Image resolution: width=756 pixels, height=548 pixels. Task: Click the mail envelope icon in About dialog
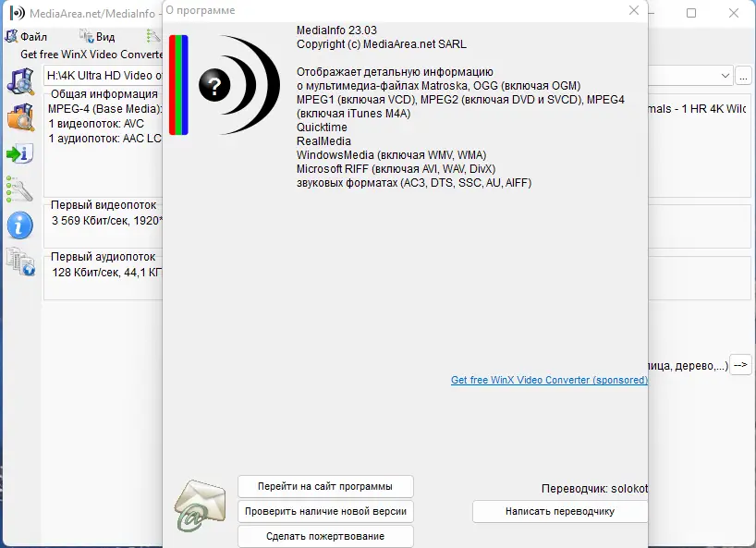pos(200,505)
